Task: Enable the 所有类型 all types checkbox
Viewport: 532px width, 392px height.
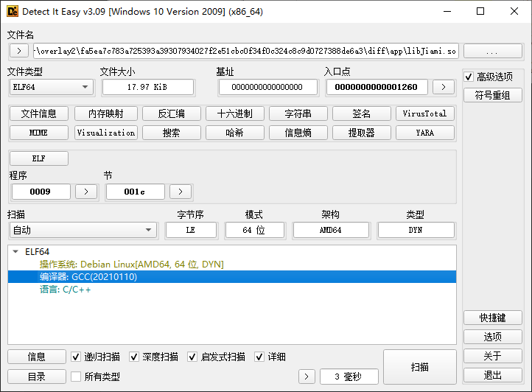Action: [x=76, y=377]
